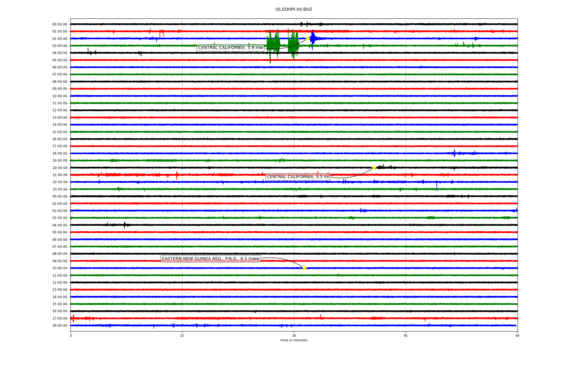
Task: Click the yellow star on the 02:00:06 trace
Action: [x=308, y=39]
